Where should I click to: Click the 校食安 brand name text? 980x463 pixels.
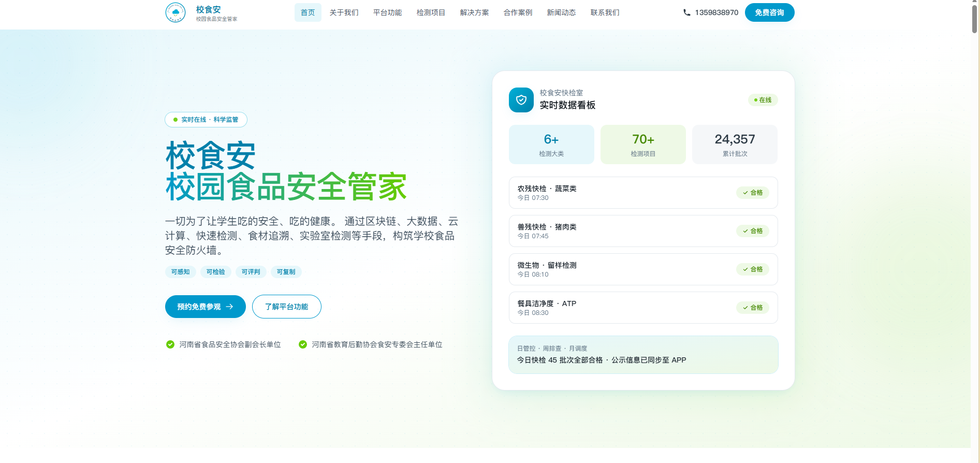click(209, 9)
